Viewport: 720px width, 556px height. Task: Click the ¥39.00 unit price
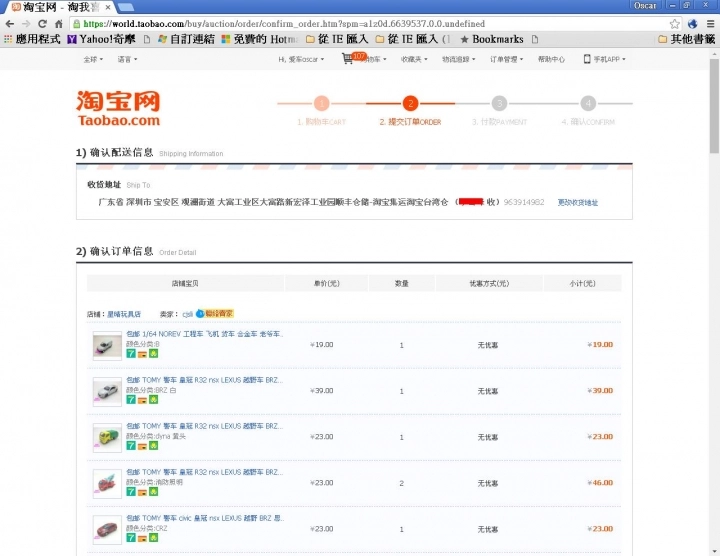tap(321, 391)
